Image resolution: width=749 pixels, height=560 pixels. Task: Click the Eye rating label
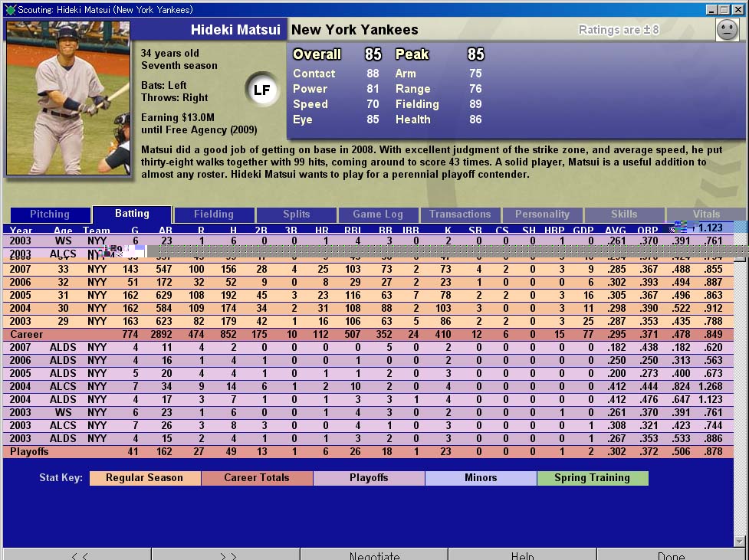click(x=302, y=120)
